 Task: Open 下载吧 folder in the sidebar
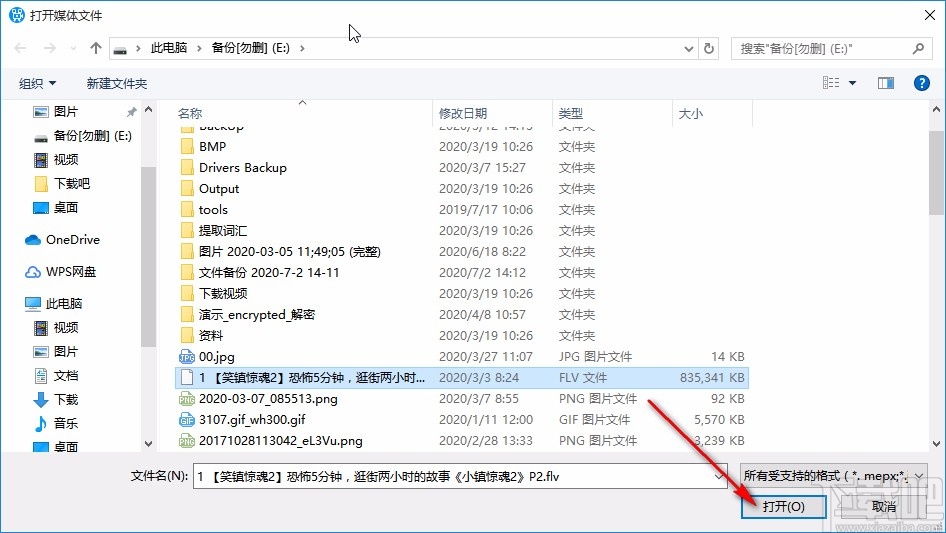tap(62, 184)
